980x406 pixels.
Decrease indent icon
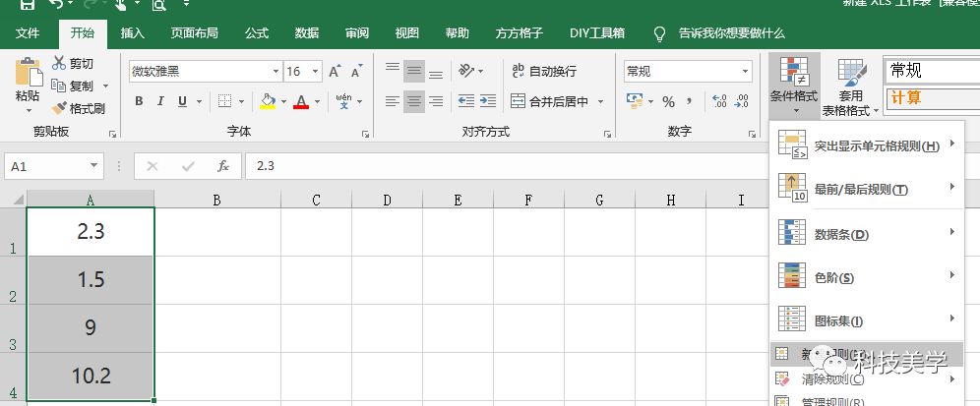point(466,101)
